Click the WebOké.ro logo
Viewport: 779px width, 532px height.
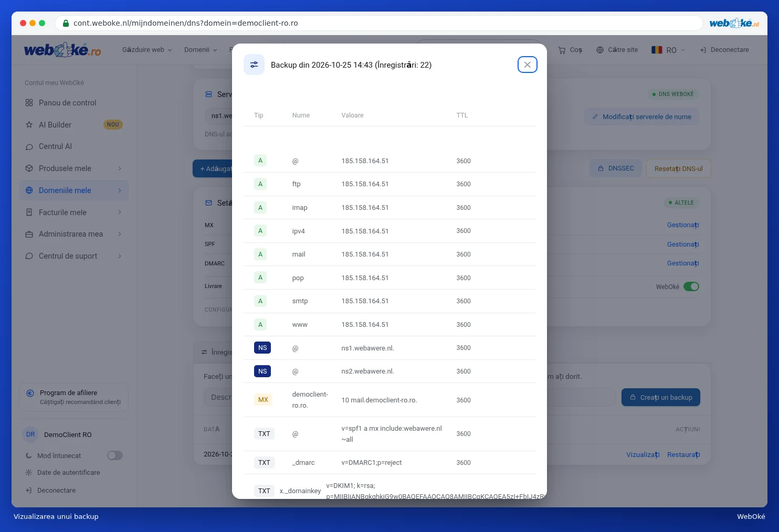click(62, 50)
